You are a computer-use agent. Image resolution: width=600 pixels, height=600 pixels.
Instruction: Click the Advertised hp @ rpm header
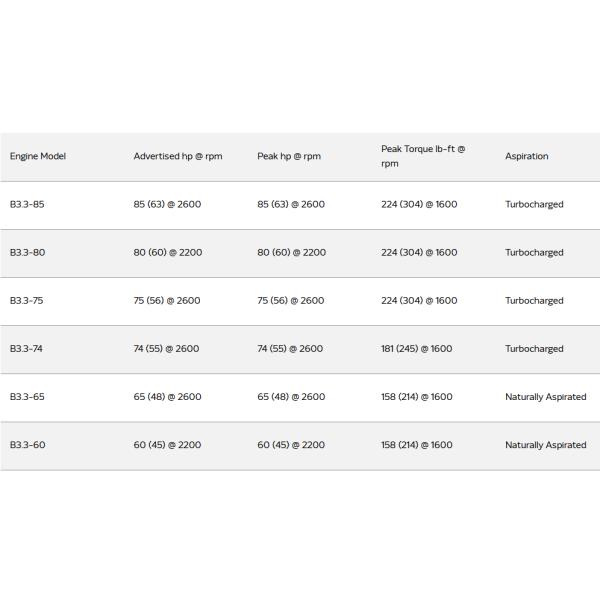coord(178,157)
